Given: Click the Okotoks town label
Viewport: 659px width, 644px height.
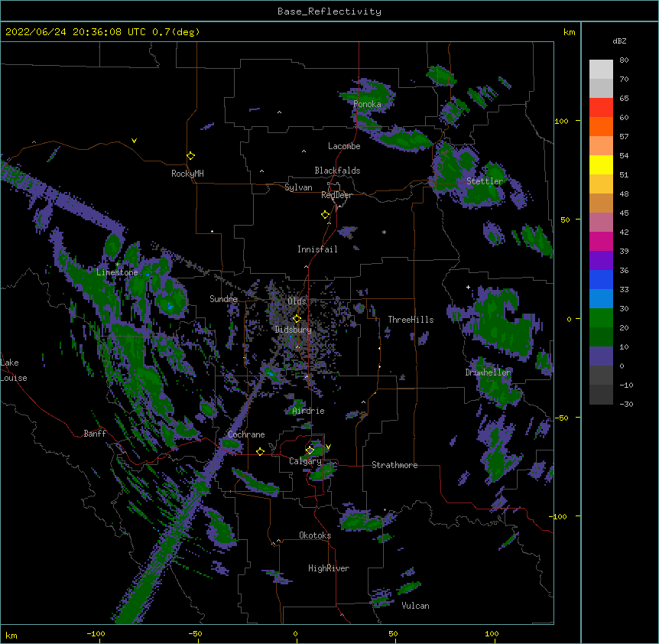Looking at the screenshot, I should (315, 535).
